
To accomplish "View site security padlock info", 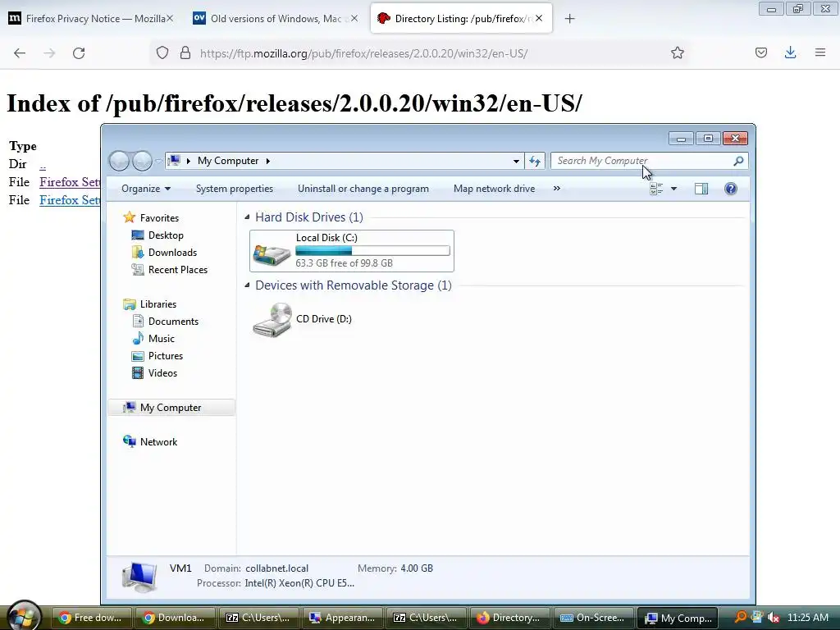I will [x=185, y=53].
